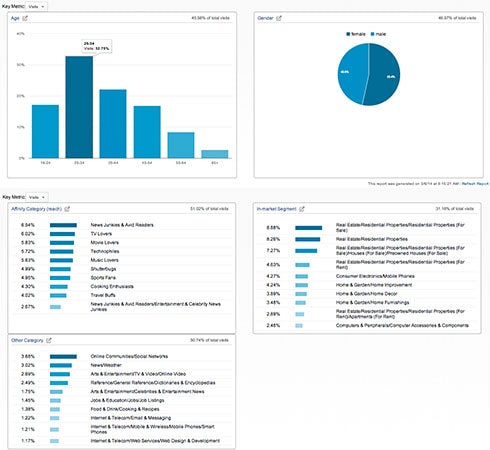Toggle the female legend swatch
The image size is (490, 450).
click(x=348, y=34)
